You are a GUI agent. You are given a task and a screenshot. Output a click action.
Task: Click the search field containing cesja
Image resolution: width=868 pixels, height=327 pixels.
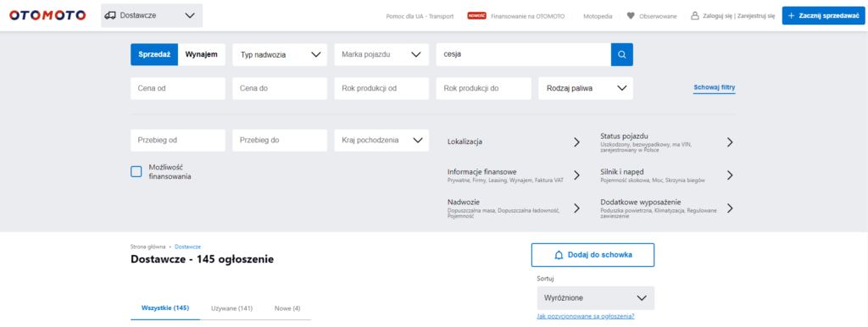[523, 55]
